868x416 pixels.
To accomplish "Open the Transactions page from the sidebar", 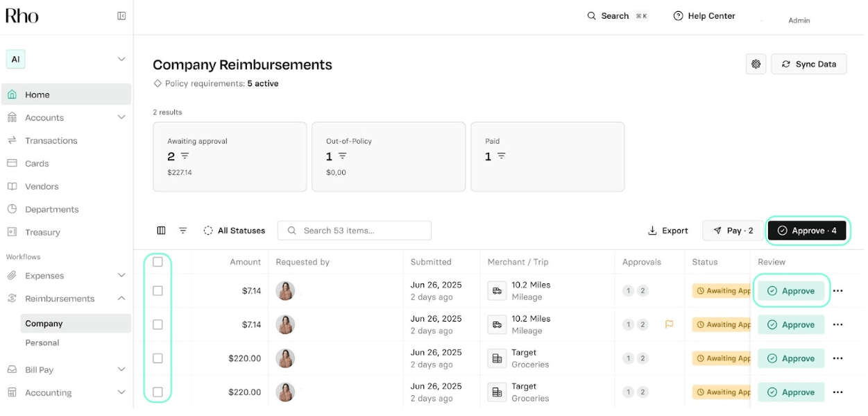I will pos(51,140).
